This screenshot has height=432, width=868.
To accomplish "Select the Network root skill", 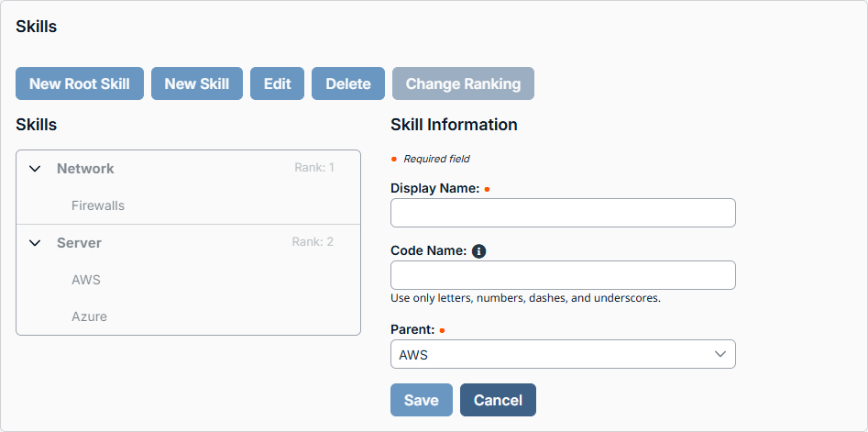I will [85, 169].
